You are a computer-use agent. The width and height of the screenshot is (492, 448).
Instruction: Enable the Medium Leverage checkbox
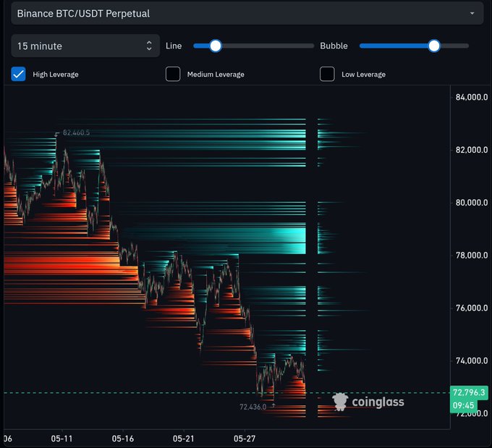pos(173,74)
